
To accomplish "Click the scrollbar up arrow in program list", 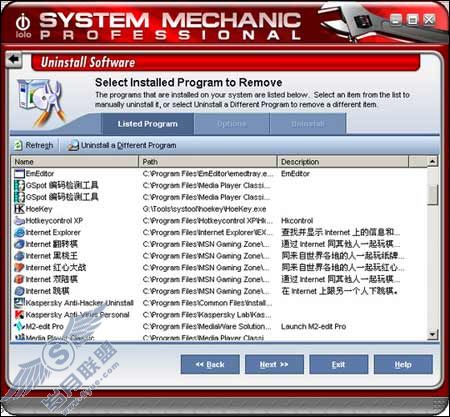I will point(432,162).
